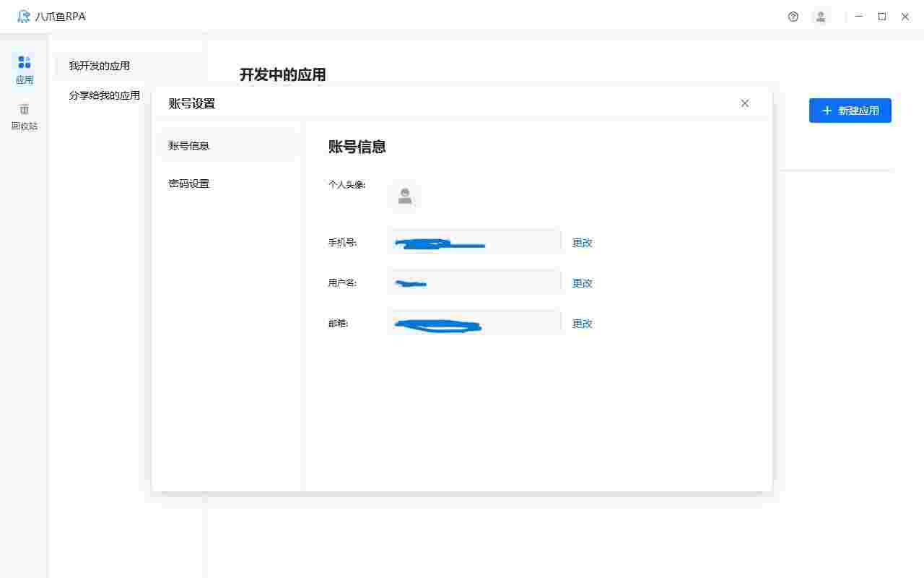Screen dimensions: 924x578
Task: Click 更改 next to the email address
Action: (582, 324)
